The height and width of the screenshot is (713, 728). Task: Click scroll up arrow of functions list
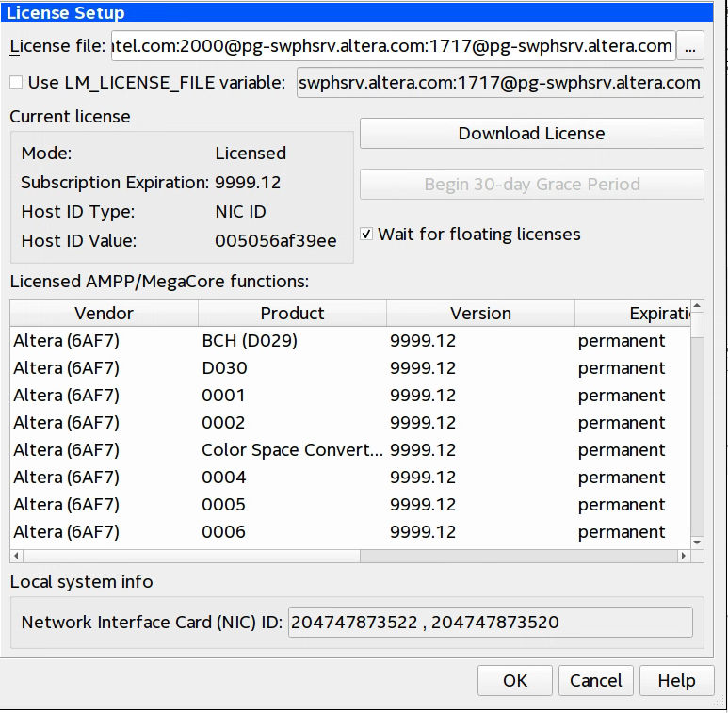[x=697, y=305]
